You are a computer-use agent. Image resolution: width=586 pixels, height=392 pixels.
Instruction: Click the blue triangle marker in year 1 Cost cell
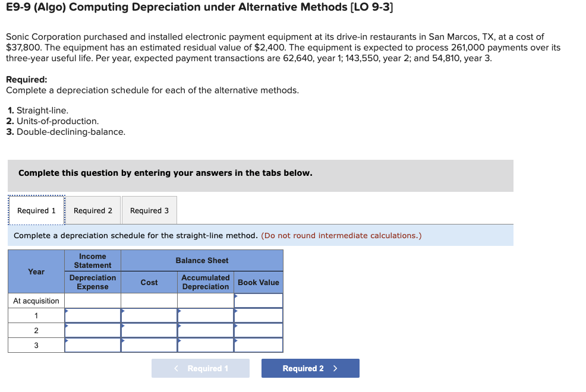click(123, 311)
